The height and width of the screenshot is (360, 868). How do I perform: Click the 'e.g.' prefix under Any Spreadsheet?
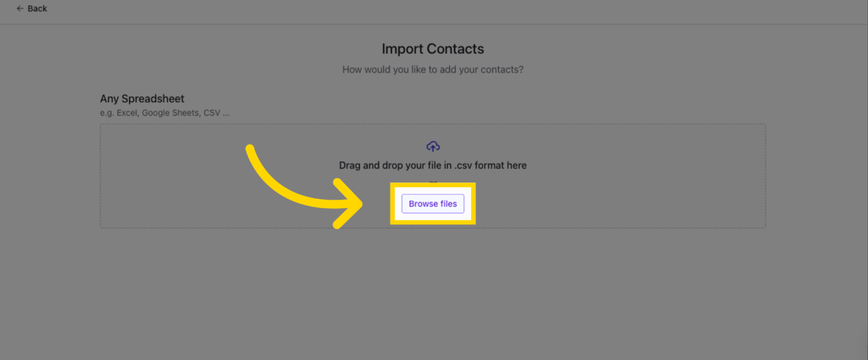(x=107, y=113)
